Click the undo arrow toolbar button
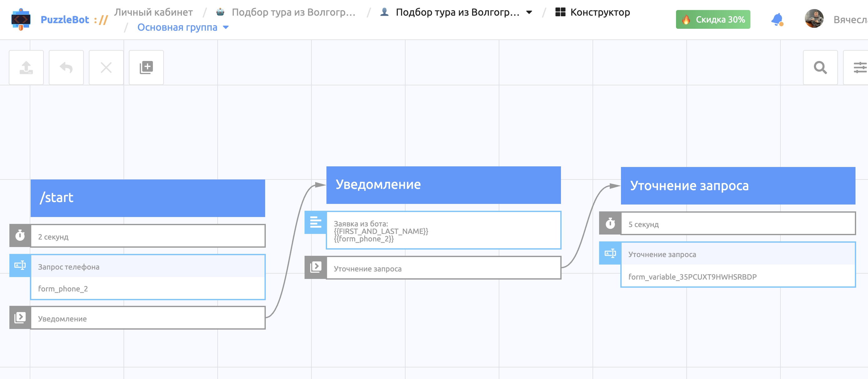Viewport: 868px width, 379px height. tap(66, 67)
